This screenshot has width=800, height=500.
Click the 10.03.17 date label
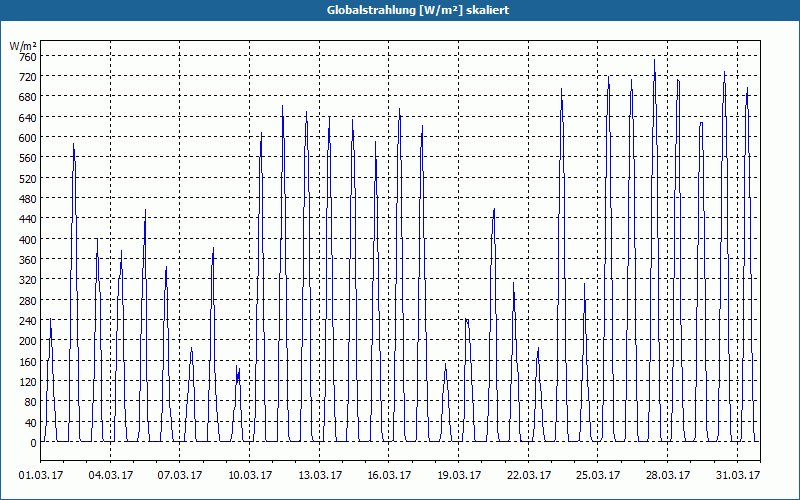pos(250,475)
